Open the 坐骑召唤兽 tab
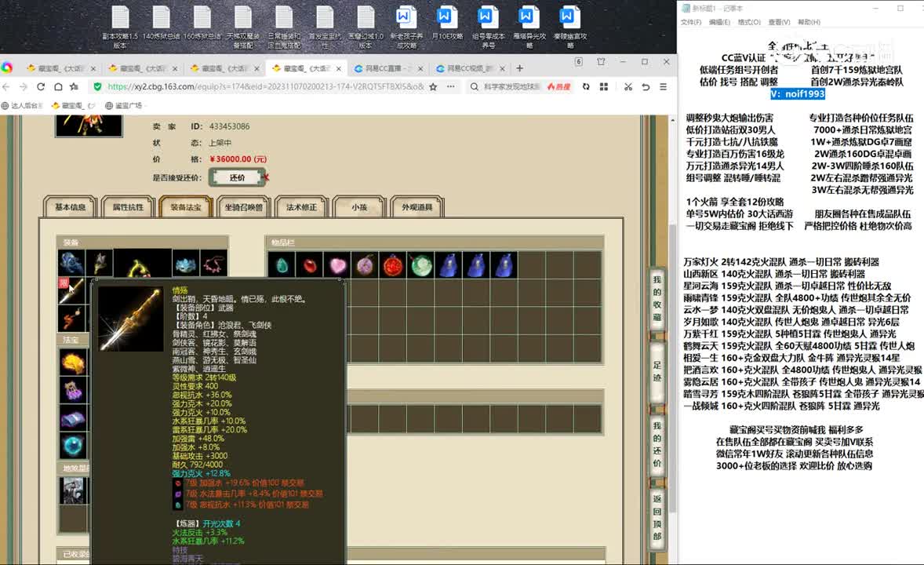This screenshot has width=924, height=565. [243, 207]
